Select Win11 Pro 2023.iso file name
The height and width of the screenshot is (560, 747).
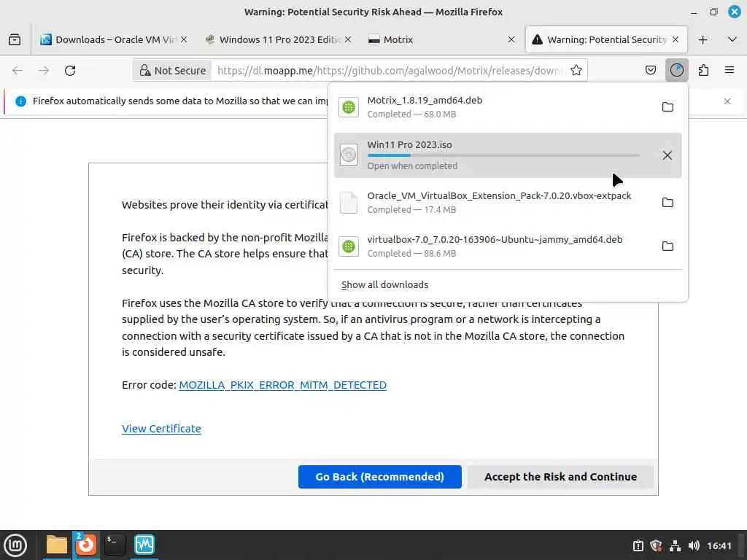409,145
